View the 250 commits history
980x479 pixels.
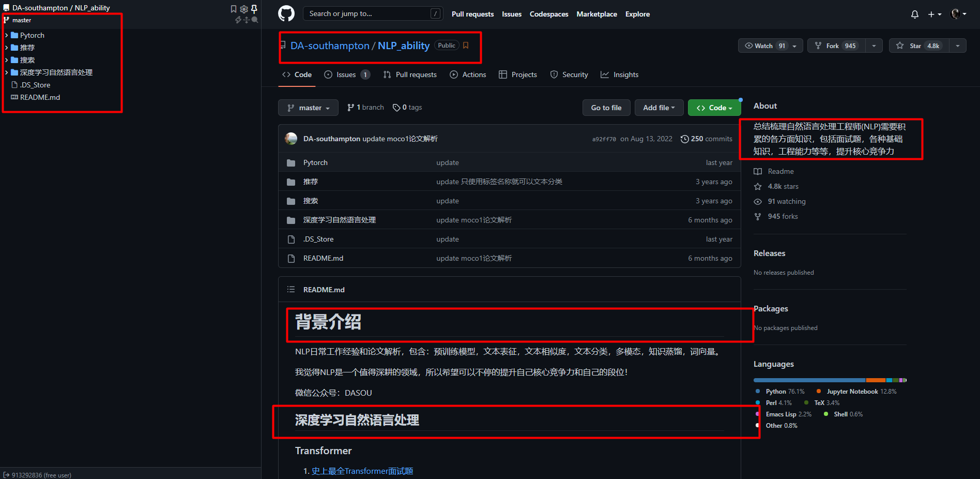[x=706, y=139]
